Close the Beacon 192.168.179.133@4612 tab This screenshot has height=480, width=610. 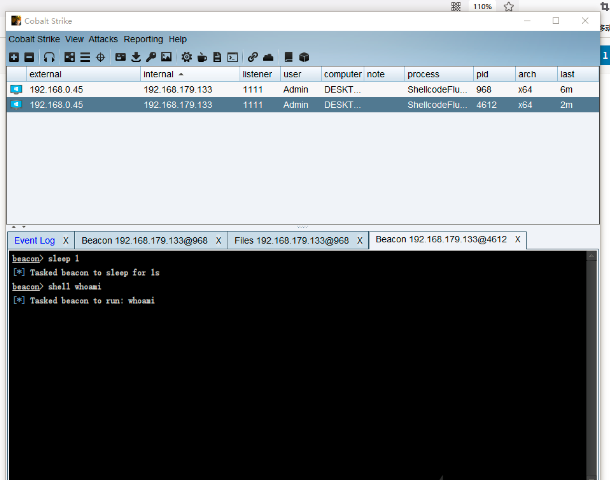click(x=517, y=239)
